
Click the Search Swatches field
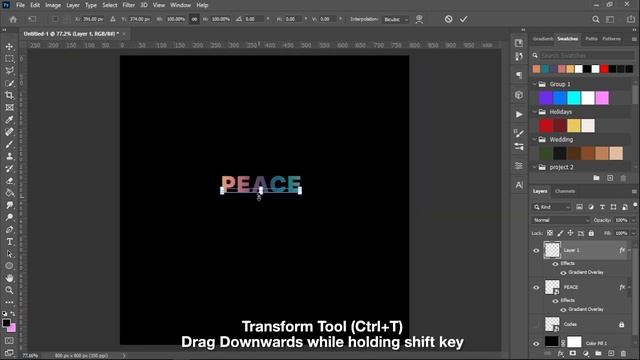click(x=586, y=56)
